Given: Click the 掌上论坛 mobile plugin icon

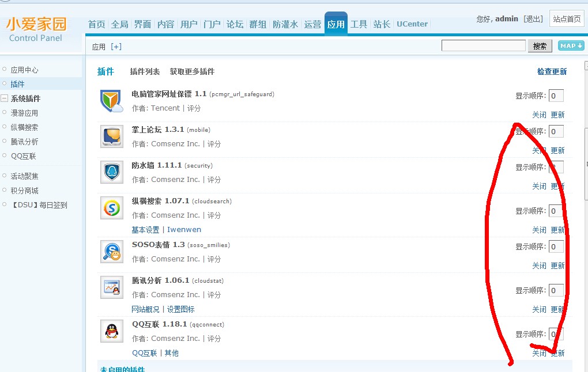Looking at the screenshot, I should click(112, 136).
